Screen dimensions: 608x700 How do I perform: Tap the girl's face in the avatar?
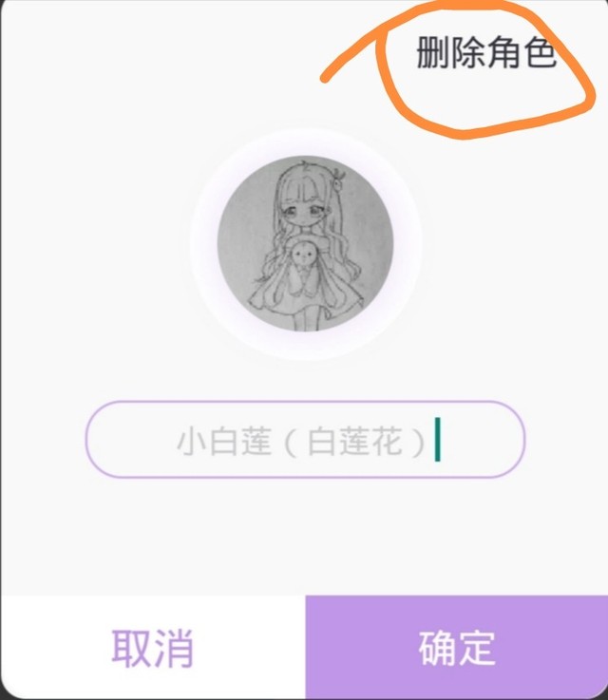point(304,212)
